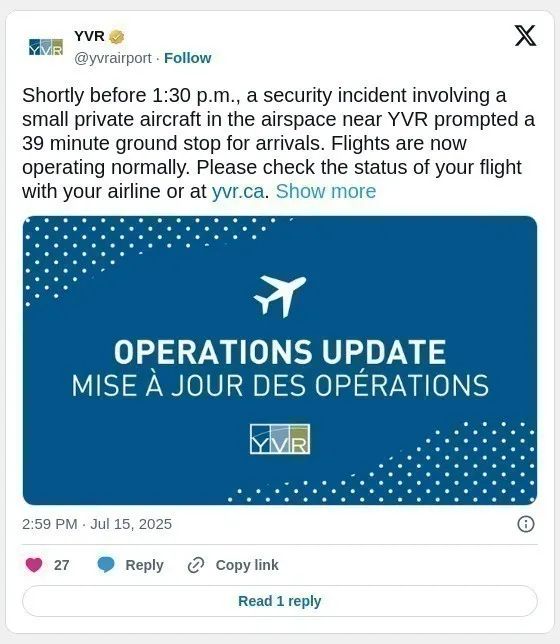Open the @yvrairport handle
Image resolution: width=560 pixels, height=644 pixels.
(113, 58)
